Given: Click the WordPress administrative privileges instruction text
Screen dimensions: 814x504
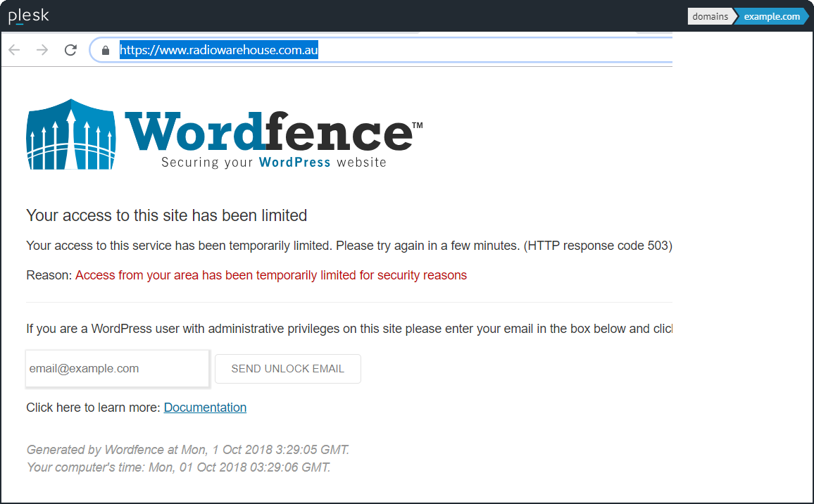Looking at the screenshot, I should pos(349,329).
